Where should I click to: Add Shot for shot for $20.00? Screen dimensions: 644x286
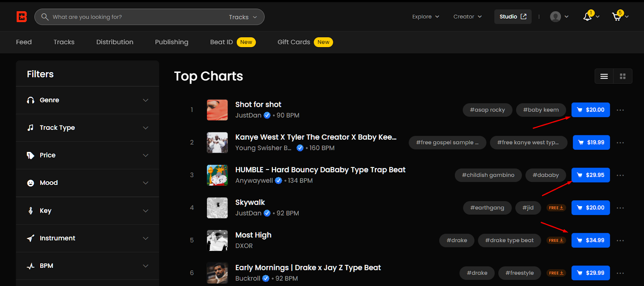tap(590, 110)
